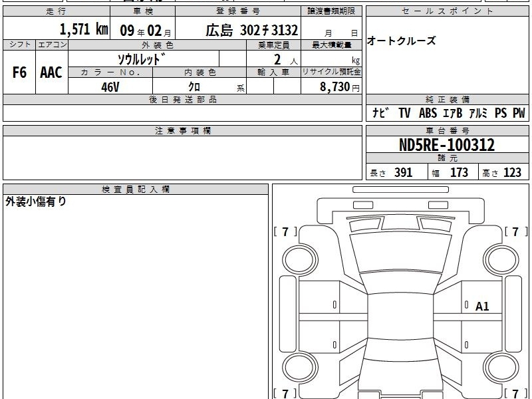Image resolution: width=532 pixels, height=399 pixels.
Task: Click the カラーNo. header
Action: pyautogui.click(x=110, y=72)
